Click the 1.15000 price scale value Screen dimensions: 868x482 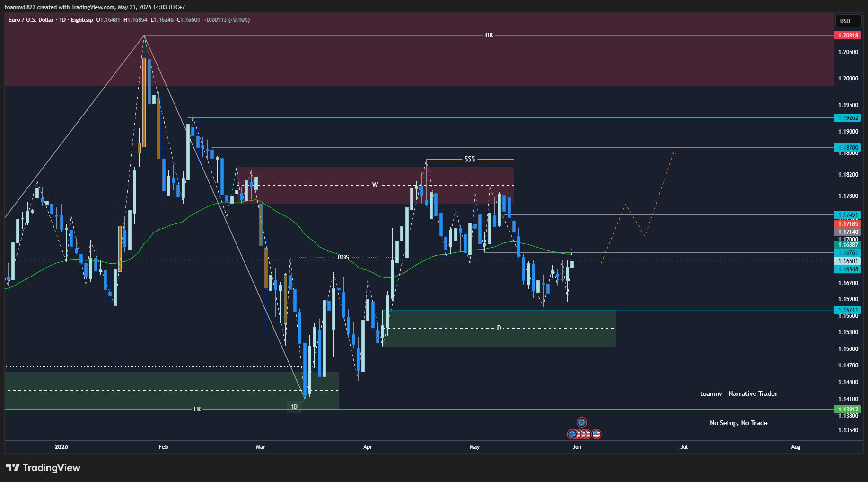848,349
